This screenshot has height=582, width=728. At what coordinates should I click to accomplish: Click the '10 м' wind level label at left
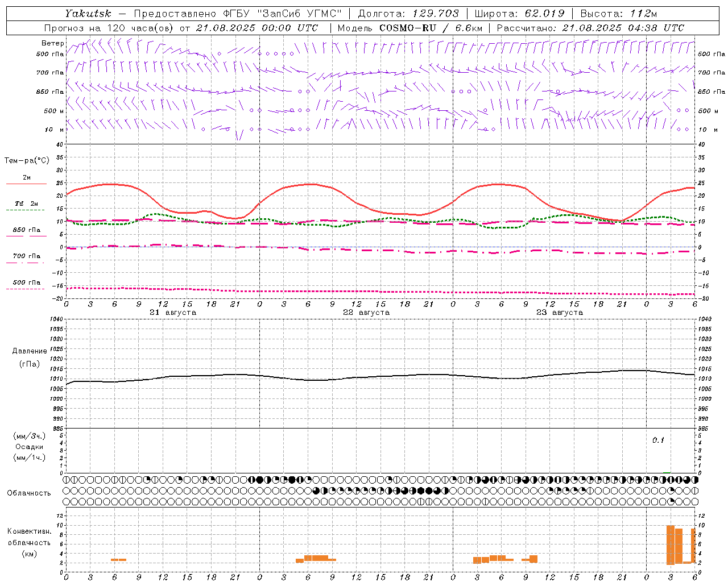(55, 130)
